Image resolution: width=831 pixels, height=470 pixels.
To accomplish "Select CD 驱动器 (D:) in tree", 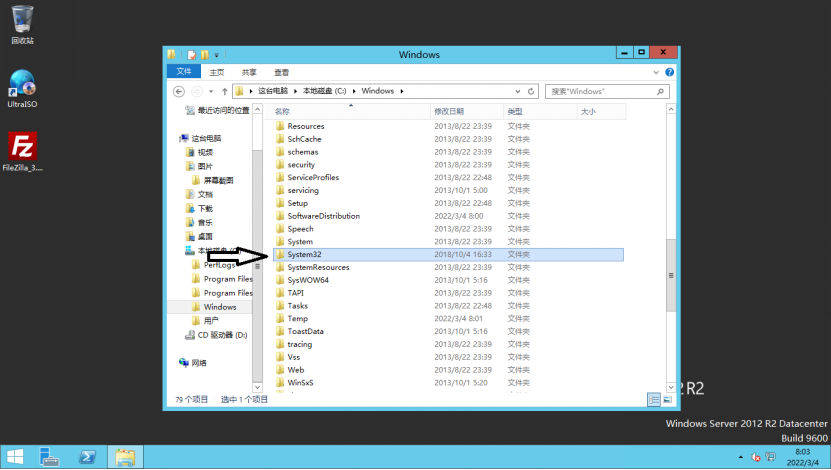I will click(x=216, y=335).
